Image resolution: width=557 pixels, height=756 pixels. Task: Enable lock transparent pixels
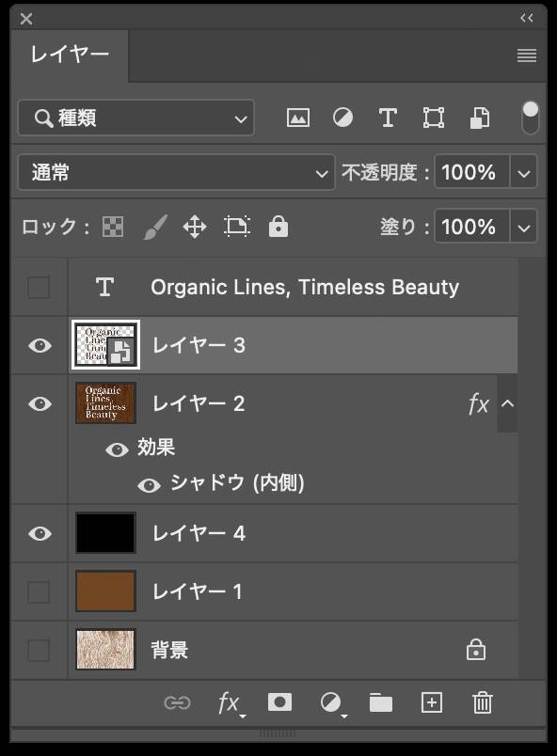[113, 226]
